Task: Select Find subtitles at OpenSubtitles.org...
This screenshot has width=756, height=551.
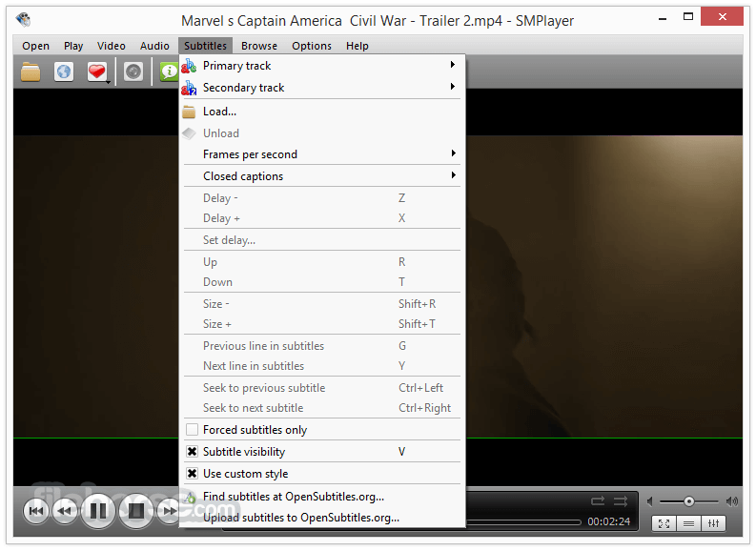Action: pyautogui.click(x=321, y=497)
